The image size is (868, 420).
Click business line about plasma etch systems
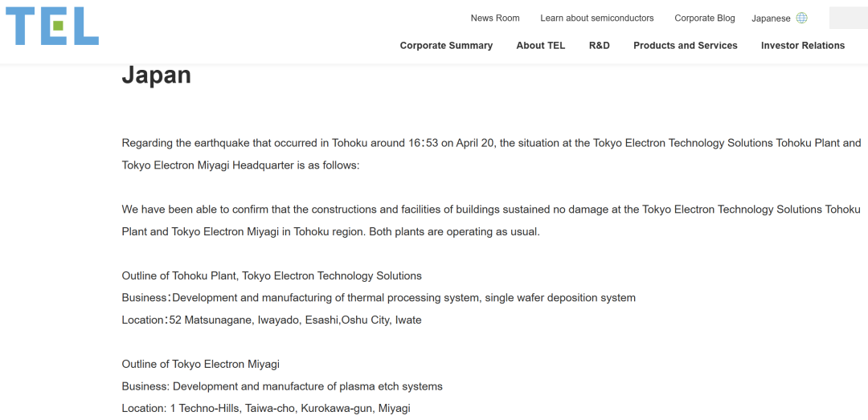pos(282,386)
